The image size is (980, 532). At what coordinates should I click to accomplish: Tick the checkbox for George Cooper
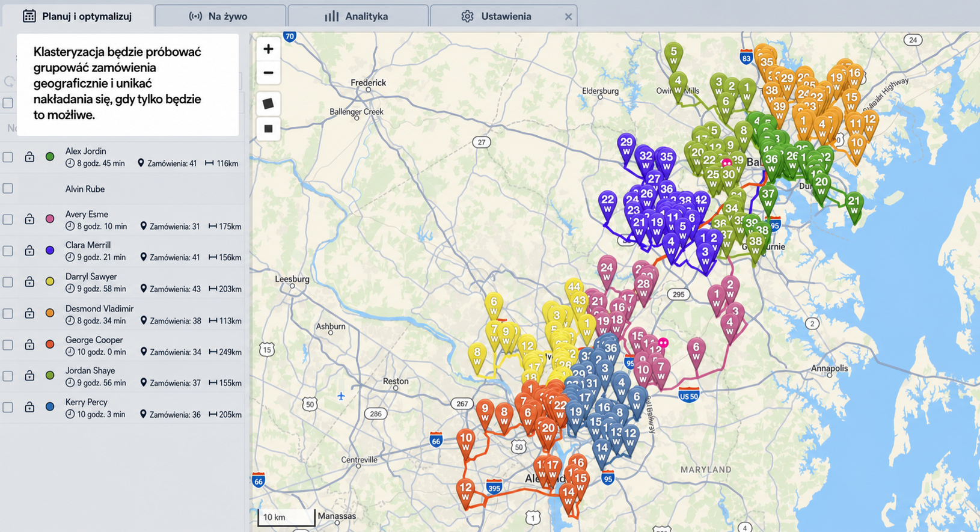point(8,344)
